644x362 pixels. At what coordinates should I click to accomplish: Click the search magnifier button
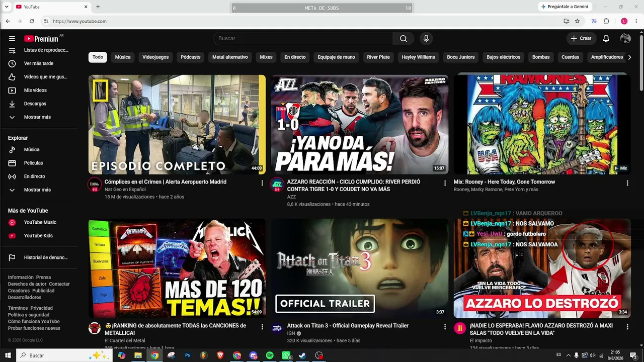point(404,39)
